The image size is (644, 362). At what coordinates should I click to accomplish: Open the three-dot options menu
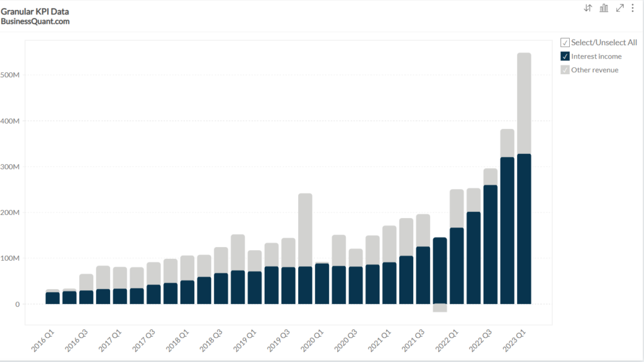click(x=634, y=8)
